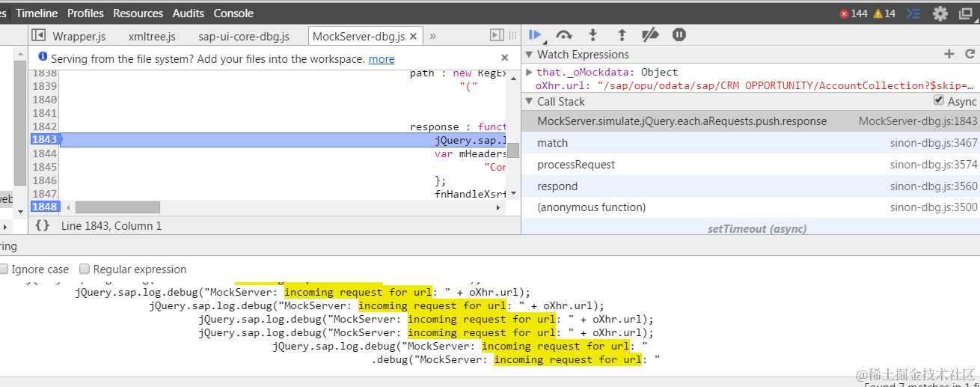This screenshot has width=980, height=387.
Task: Switch to sap-ui-core-dbg.js file tab
Action: (244, 36)
